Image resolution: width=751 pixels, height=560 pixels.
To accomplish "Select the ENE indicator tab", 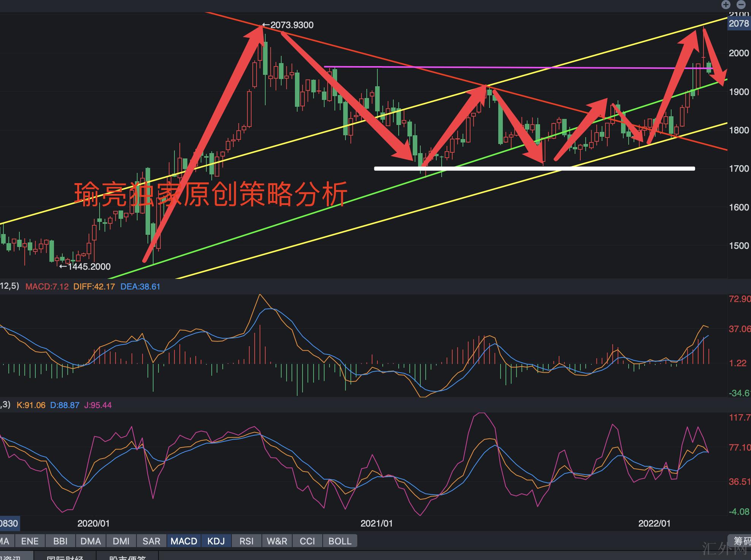I will coord(30,541).
